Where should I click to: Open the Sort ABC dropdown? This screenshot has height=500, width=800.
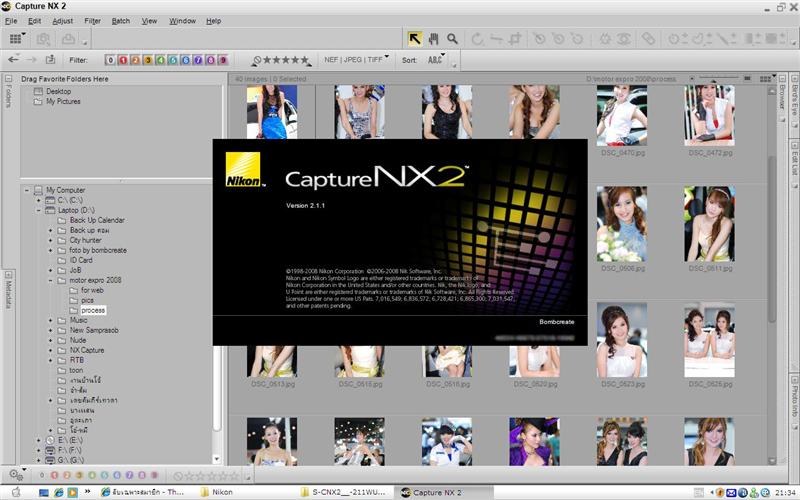coord(435,60)
